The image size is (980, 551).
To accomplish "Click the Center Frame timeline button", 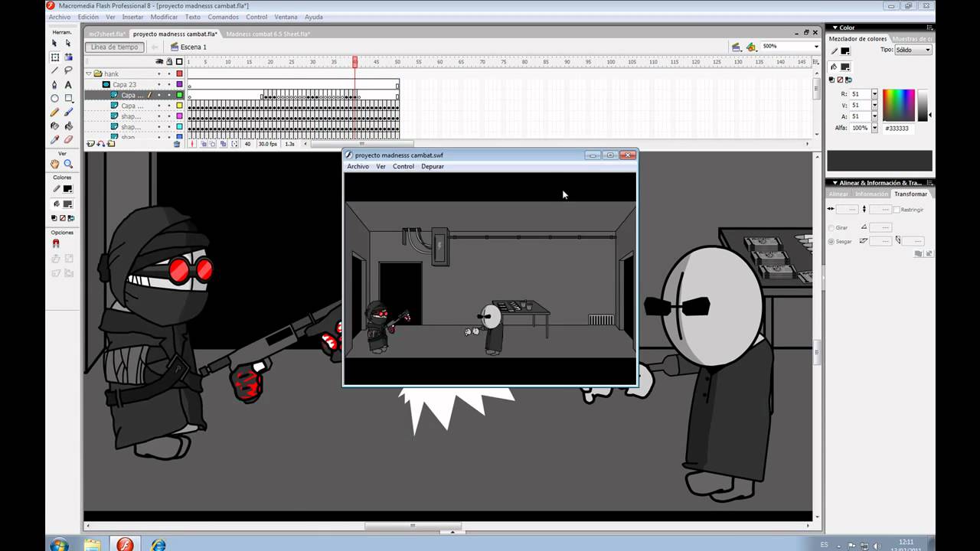I will coord(193,144).
